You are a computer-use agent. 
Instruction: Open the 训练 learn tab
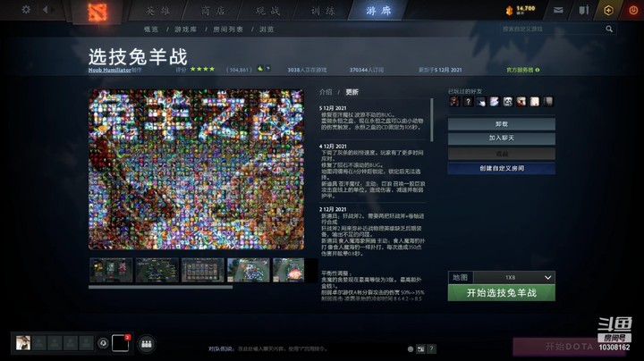tap(323, 11)
